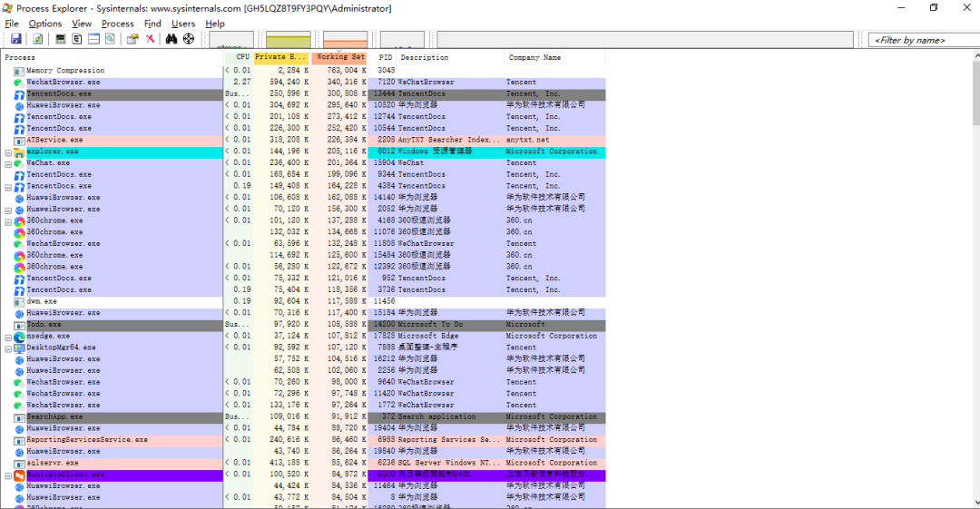Collapse the WeChat.exe tree node

pyautogui.click(x=8, y=164)
